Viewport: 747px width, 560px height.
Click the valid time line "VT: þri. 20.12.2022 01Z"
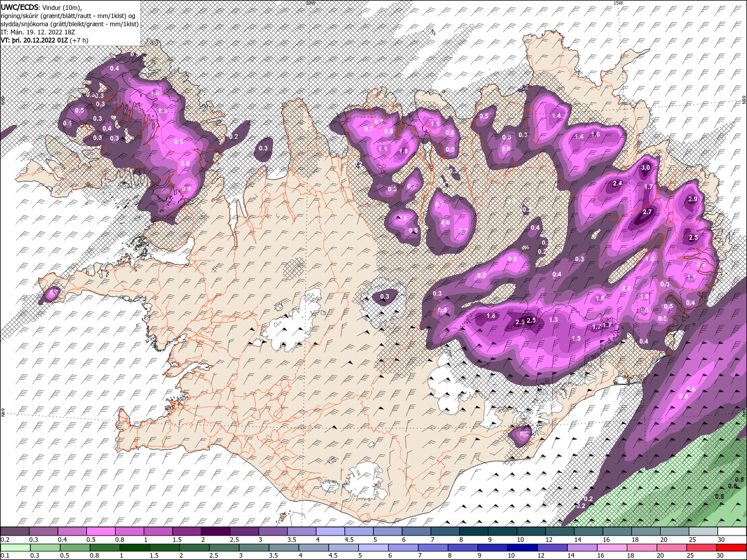[x=35, y=40]
